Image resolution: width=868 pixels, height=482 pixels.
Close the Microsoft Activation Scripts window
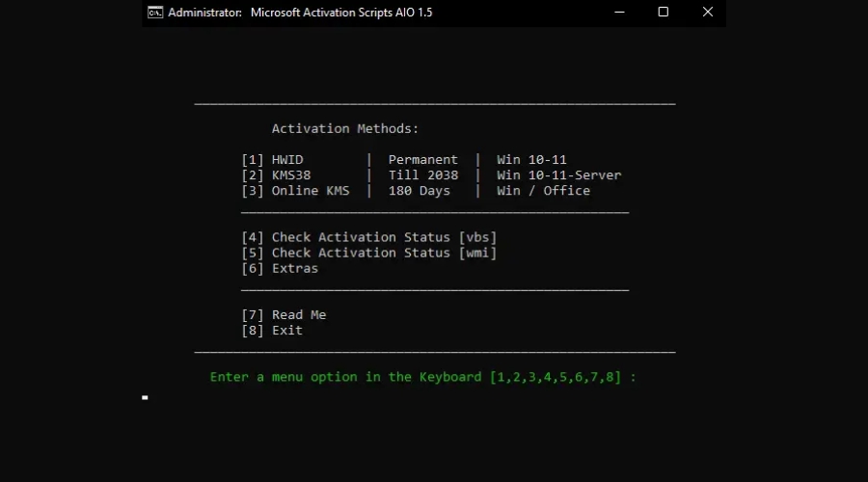(x=708, y=13)
